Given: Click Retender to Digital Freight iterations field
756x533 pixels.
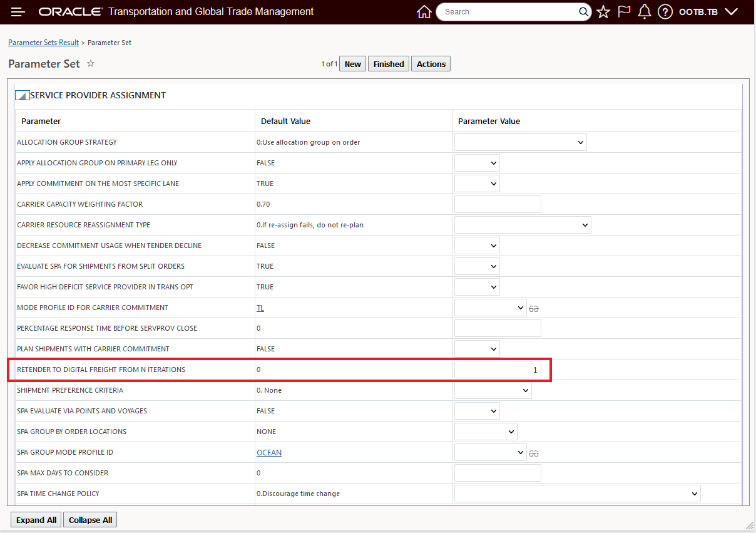Looking at the screenshot, I should (x=498, y=370).
